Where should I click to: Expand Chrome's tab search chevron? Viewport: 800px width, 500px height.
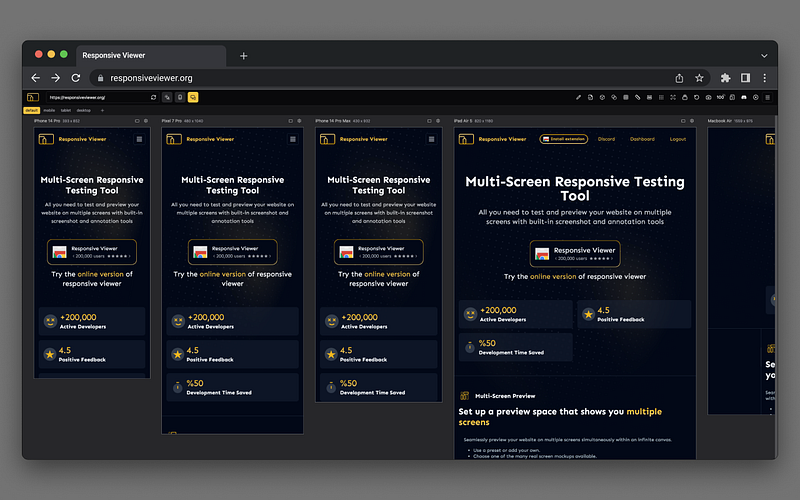764,56
